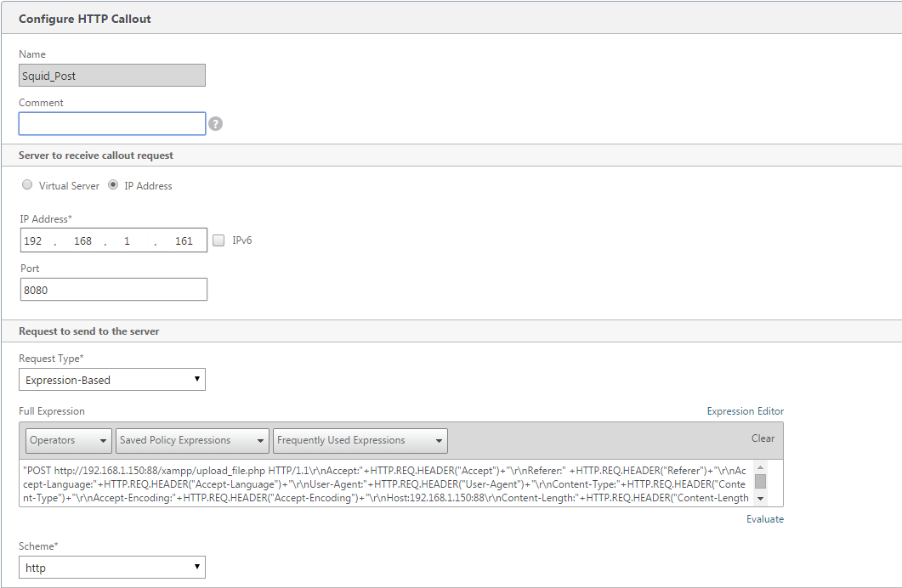Click into the Comment text field
The width and height of the screenshot is (902, 588).
[x=112, y=124]
